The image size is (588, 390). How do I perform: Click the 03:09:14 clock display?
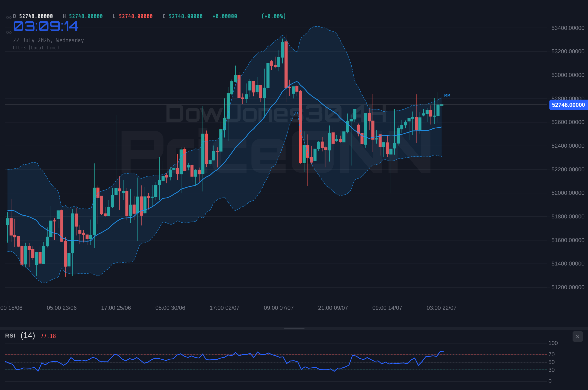tap(46, 26)
